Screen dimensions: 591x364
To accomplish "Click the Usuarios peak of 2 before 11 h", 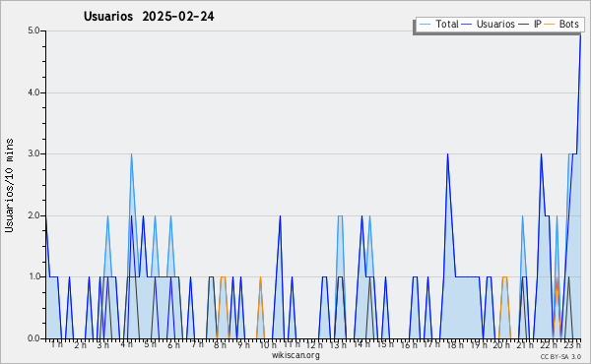I will pos(280,216).
